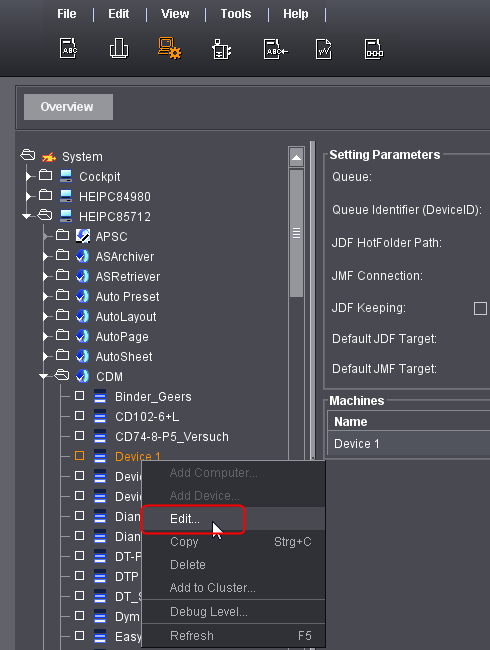490x650 pixels.
Task: Tick the checkbox of the DTP device row
Action: pos(80,575)
